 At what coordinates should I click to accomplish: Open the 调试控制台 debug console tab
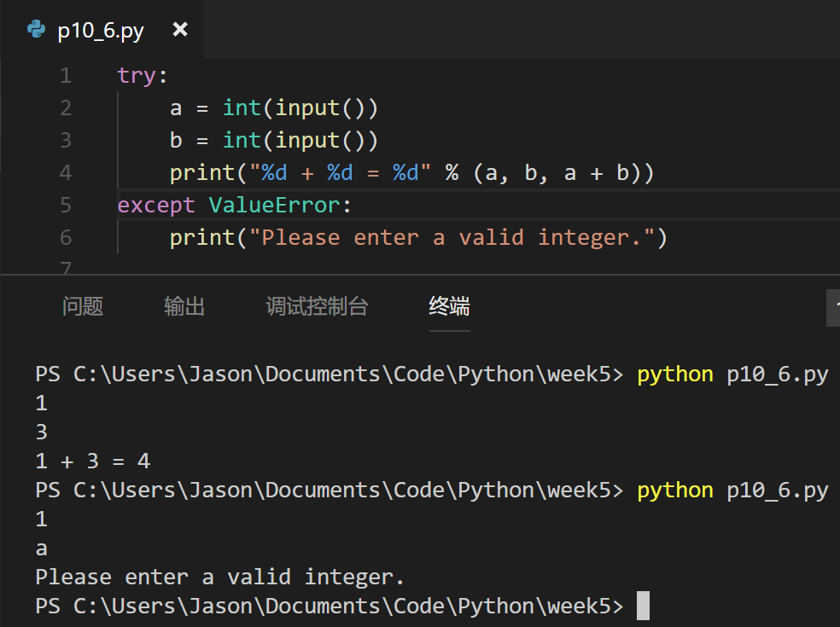[x=317, y=306]
